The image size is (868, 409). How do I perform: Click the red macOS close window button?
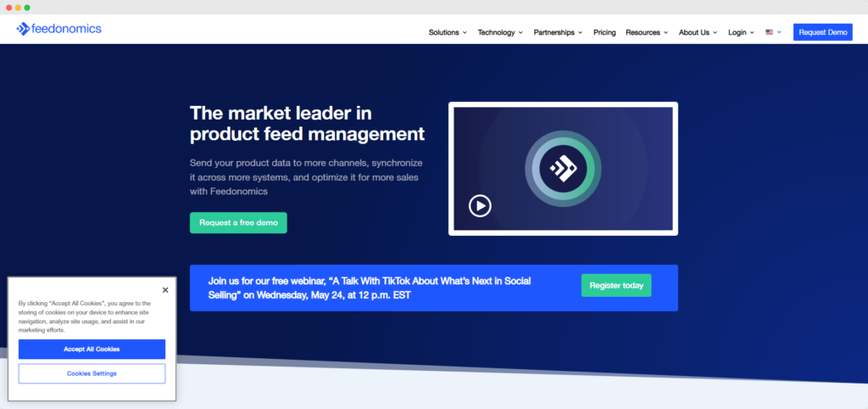click(x=8, y=7)
